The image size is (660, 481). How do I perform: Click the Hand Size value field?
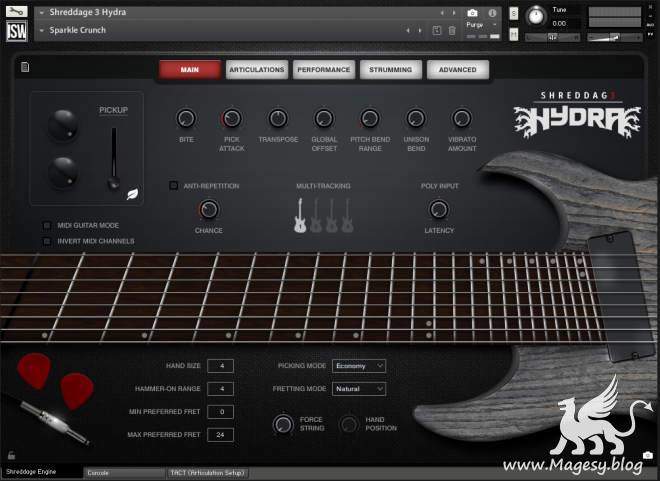[221, 366]
